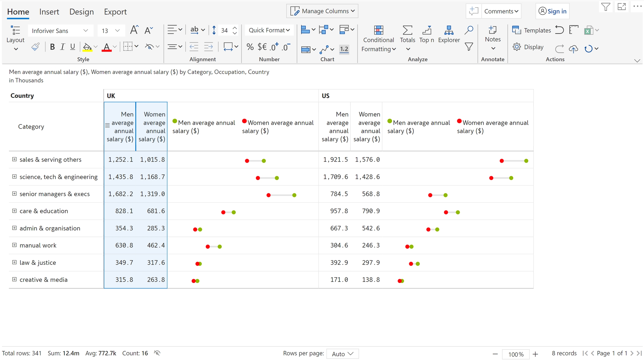This screenshot has width=644, height=361.
Task: Toggle bold text formatting
Action: [52, 47]
